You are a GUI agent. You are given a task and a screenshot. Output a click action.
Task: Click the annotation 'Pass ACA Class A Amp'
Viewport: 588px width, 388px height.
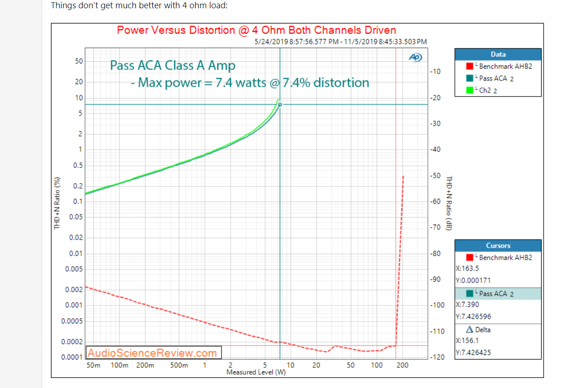point(172,66)
